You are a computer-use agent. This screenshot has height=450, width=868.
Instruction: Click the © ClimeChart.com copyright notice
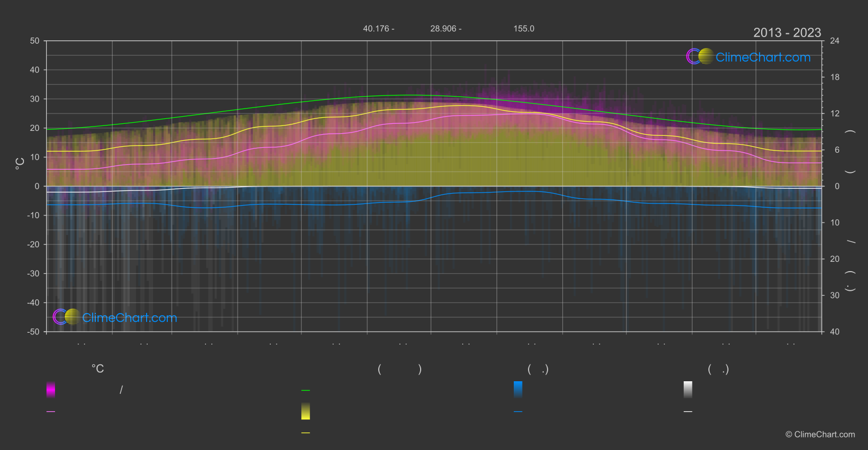point(820,435)
